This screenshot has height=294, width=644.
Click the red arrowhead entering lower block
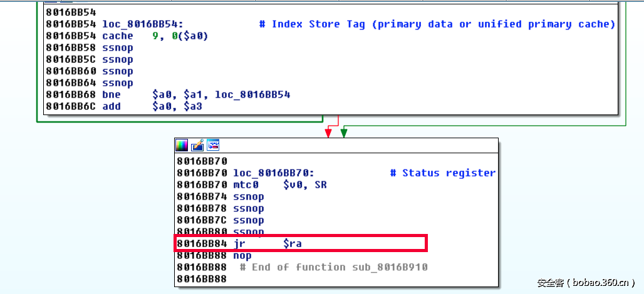coord(328,133)
